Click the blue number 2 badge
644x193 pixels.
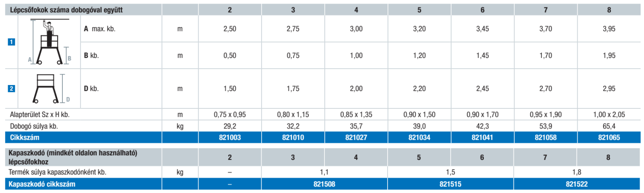(11, 89)
